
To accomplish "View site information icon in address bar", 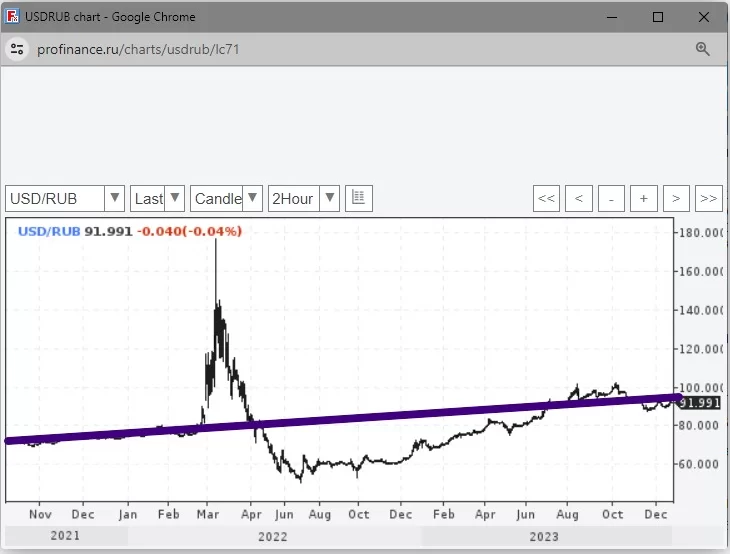I will [x=16, y=49].
